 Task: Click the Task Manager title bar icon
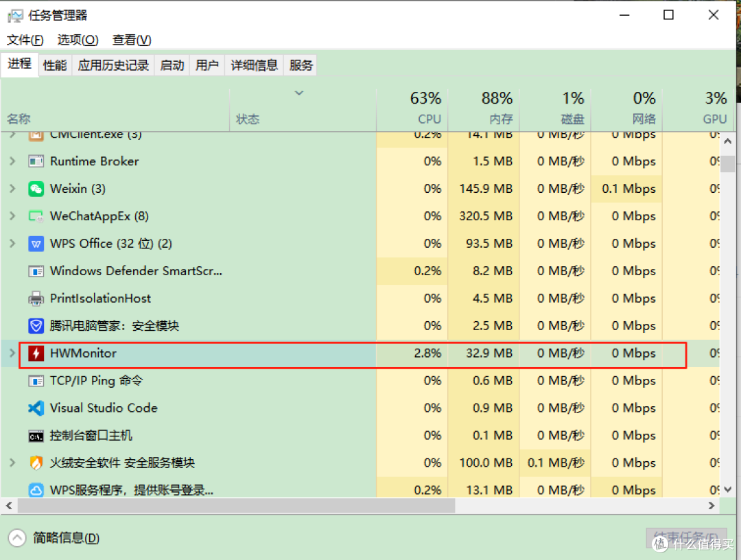(15, 16)
